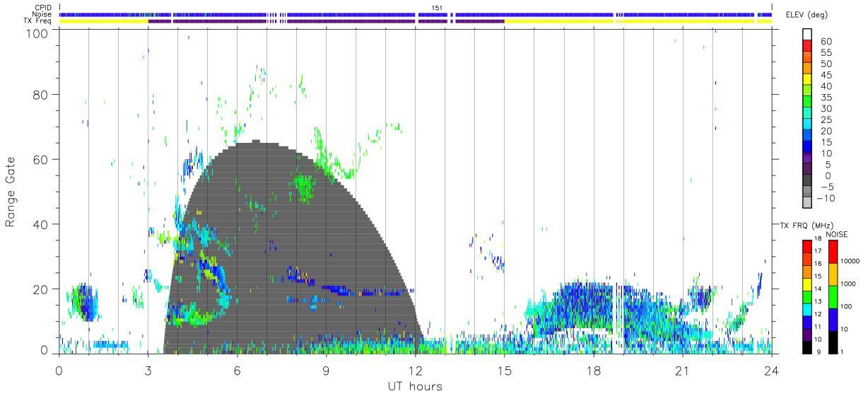This screenshot has height=401, width=868.
Task: Select the green NOISE band between 1000 and 100
Action: click(x=833, y=296)
